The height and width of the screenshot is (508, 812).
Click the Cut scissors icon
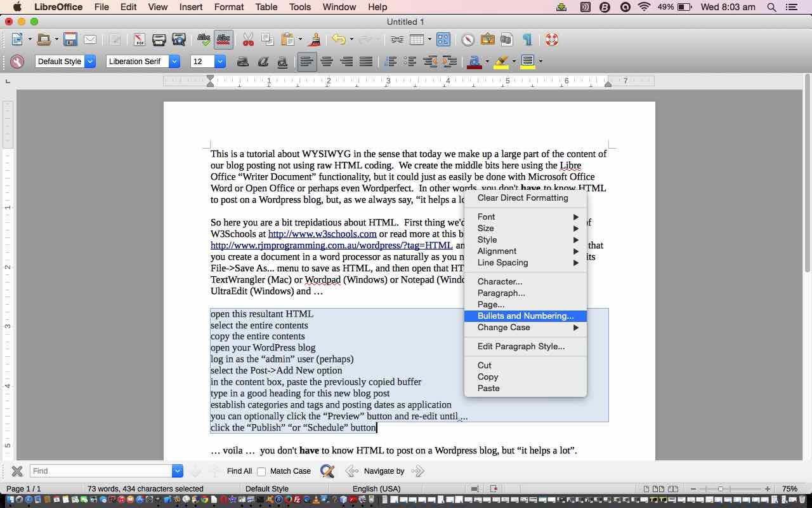(x=248, y=40)
